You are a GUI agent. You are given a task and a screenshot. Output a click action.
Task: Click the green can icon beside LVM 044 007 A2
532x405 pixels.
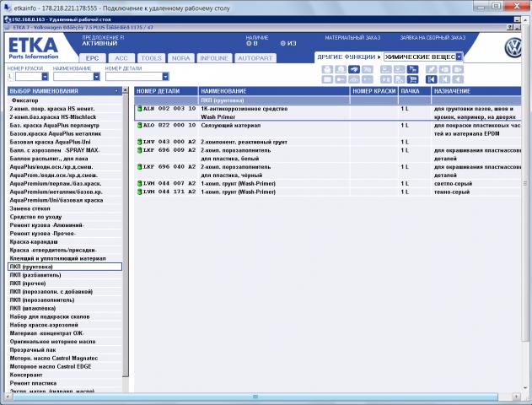coord(139,183)
